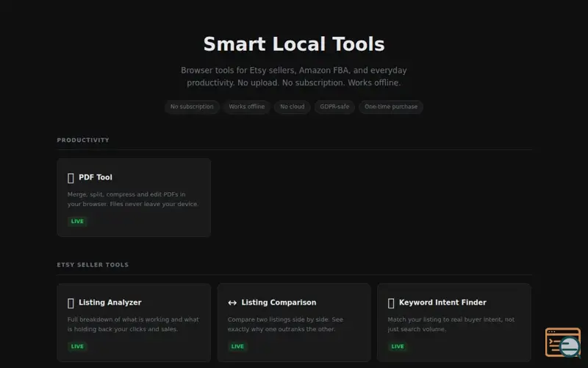This screenshot has width=588, height=368.
Task: Click the No subscription pill
Action: point(192,107)
